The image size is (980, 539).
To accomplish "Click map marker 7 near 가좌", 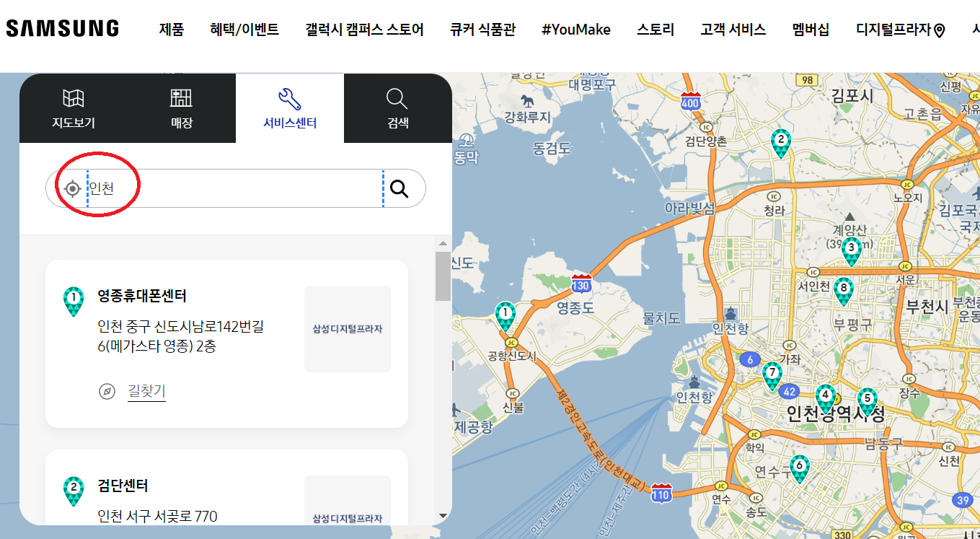I will 772,376.
